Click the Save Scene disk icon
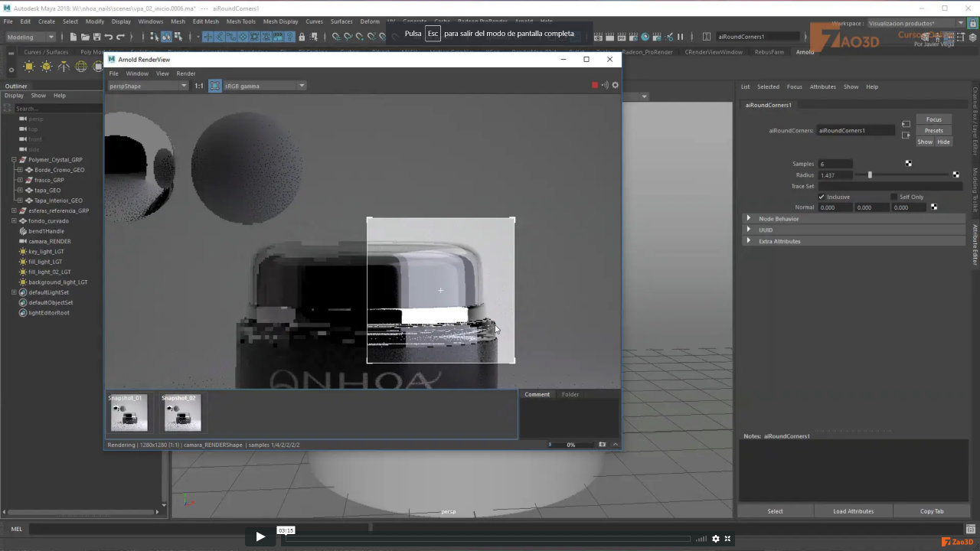Image resolution: width=980 pixels, height=551 pixels. coord(96,37)
